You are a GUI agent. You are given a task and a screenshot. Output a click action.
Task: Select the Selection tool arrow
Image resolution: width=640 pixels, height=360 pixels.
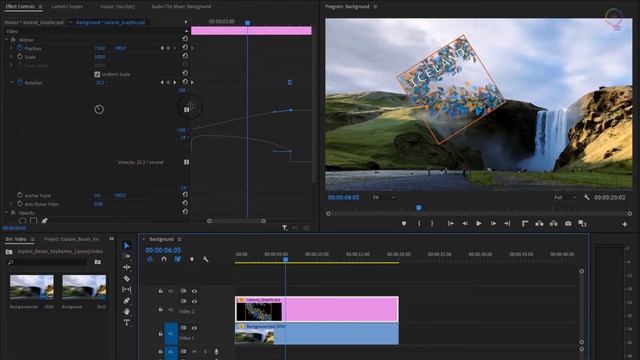click(x=127, y=246)
